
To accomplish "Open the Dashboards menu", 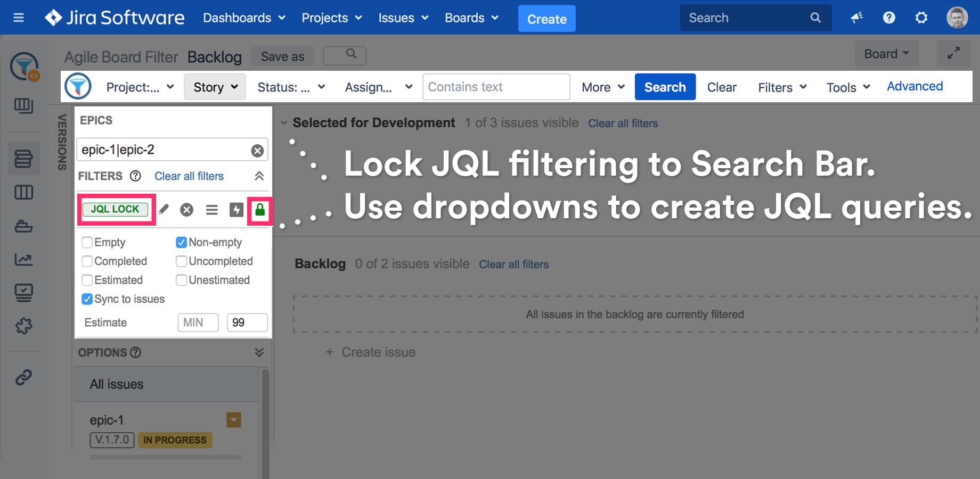I will pos(244,18).
